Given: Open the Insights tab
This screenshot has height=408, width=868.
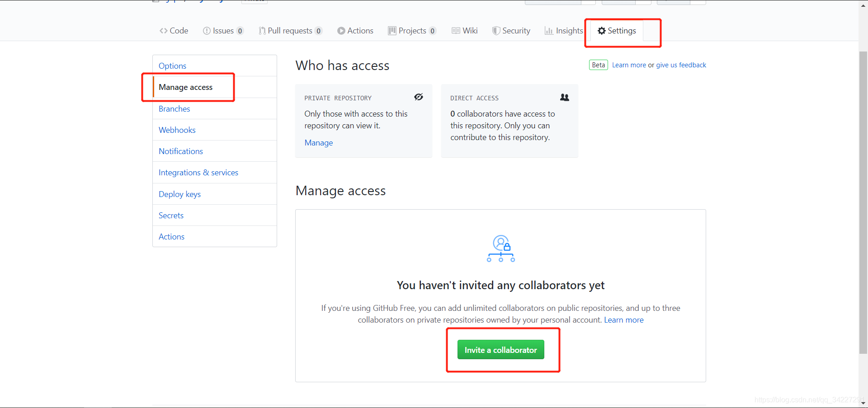Looking at the screenshot, I should (564, 31).
